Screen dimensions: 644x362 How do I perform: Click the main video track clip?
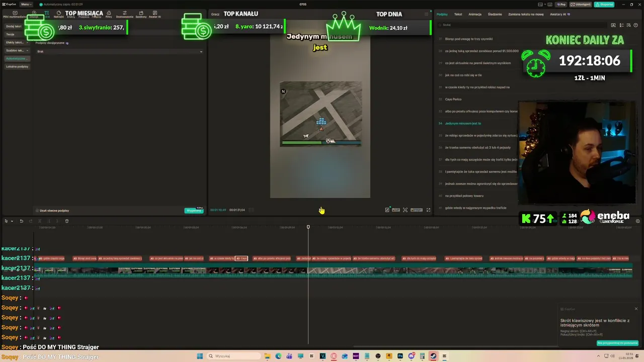334,271
